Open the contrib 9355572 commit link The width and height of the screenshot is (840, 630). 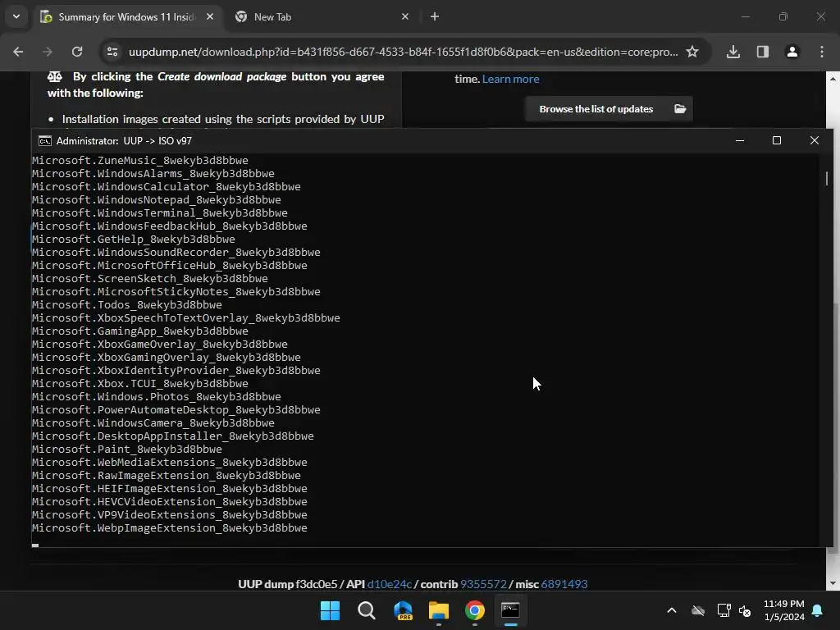(483, 584)
